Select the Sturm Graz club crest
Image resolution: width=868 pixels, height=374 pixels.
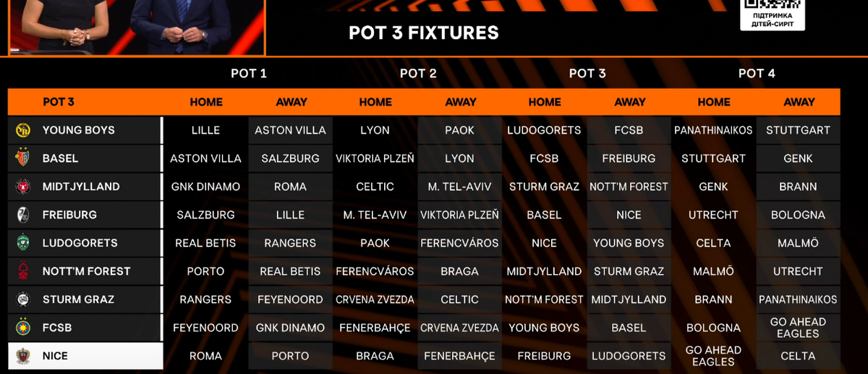[x=22, y=299]
